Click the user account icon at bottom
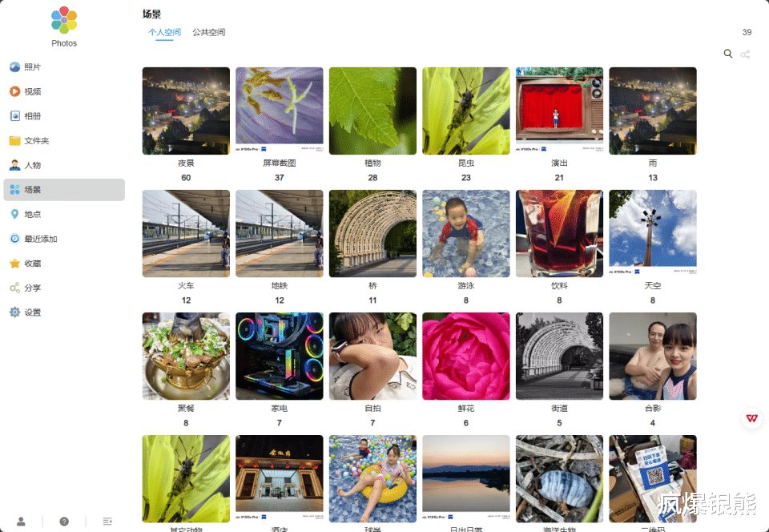This screenshot has width=769, height=532. (21, 522)
